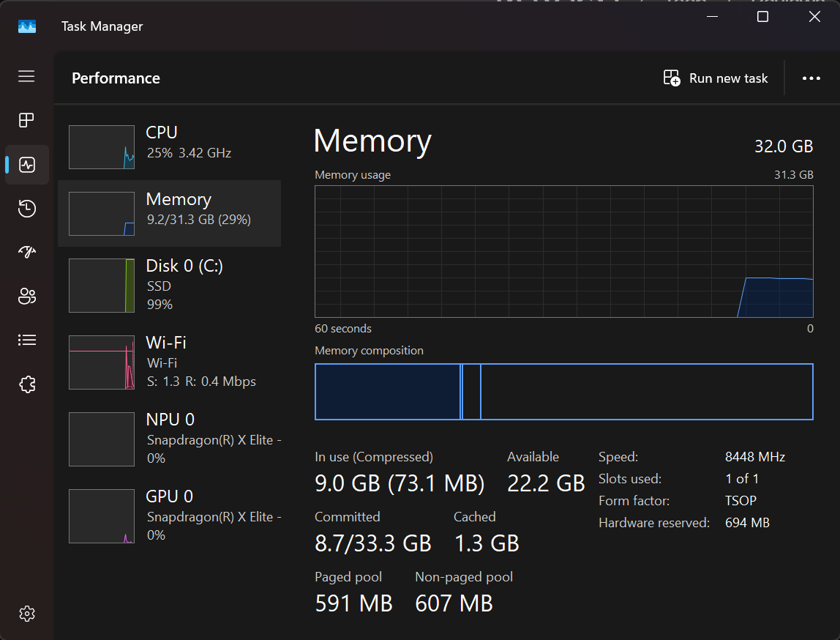Open Task Manager settings gear
The height and width of the screenshot is (640, 840).
27,614
